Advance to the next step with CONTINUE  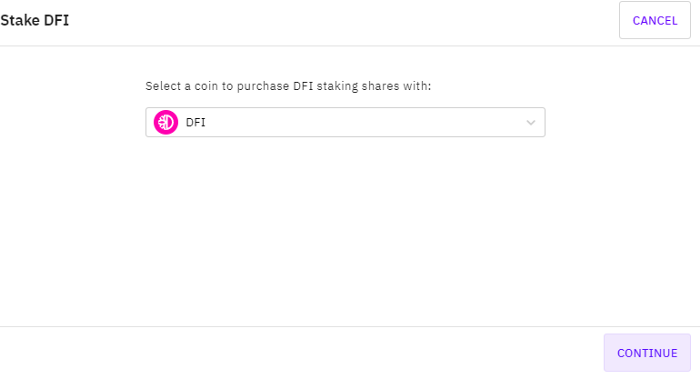(x=647, y=353)
